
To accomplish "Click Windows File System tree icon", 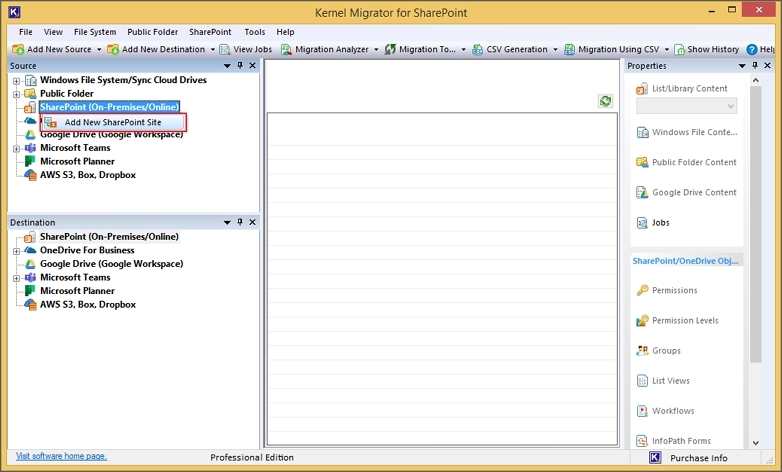I will pyautogui.click(x=30, y=80).
